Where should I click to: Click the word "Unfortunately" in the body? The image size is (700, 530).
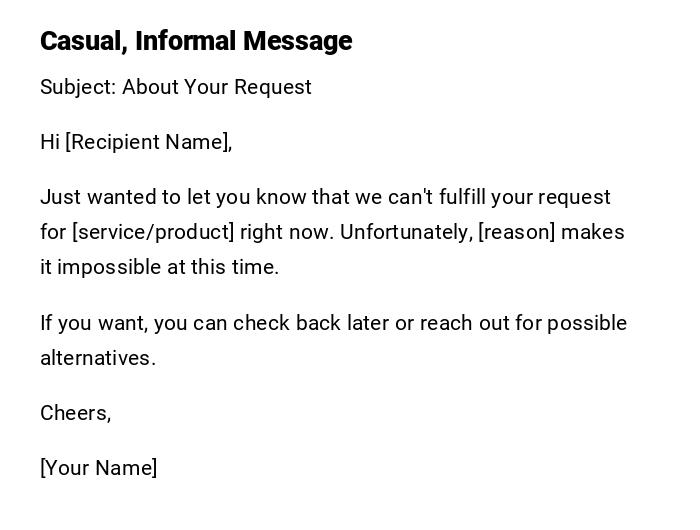[405, 232]
